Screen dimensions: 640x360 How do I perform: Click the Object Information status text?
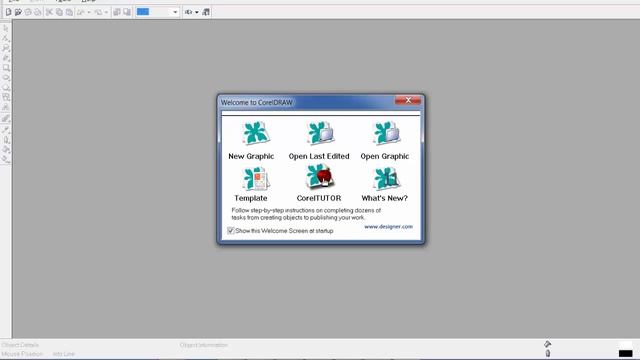(203, 345)
